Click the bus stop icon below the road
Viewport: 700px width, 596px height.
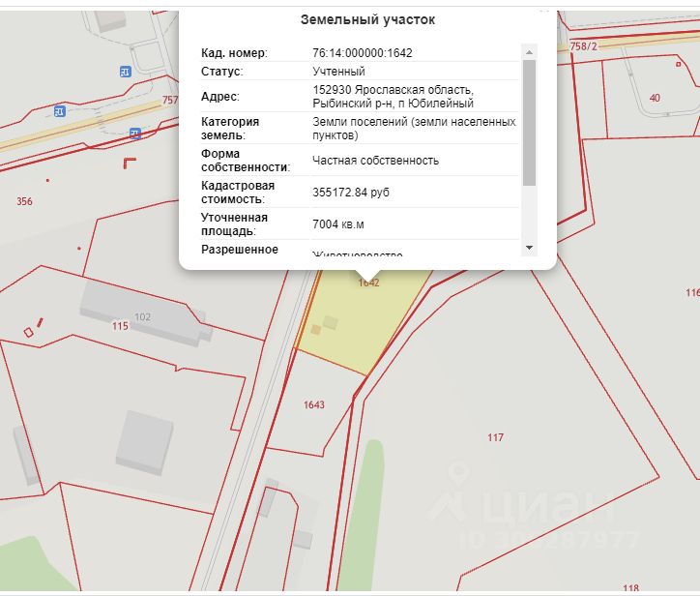coord(135,133)
